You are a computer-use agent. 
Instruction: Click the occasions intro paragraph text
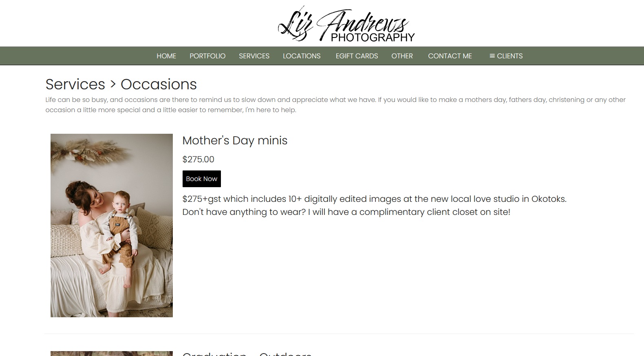(x=335, y=105)
